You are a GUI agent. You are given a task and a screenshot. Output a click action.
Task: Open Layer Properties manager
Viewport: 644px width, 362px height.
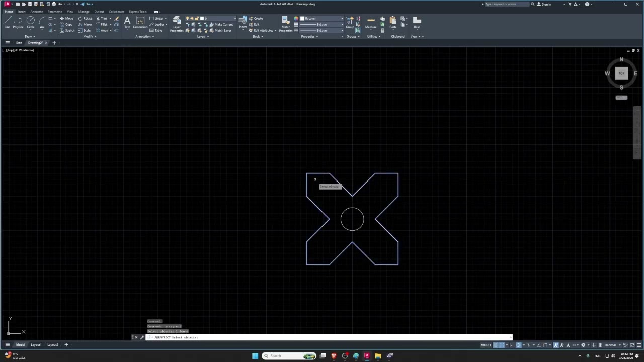(x=177, y=24)
